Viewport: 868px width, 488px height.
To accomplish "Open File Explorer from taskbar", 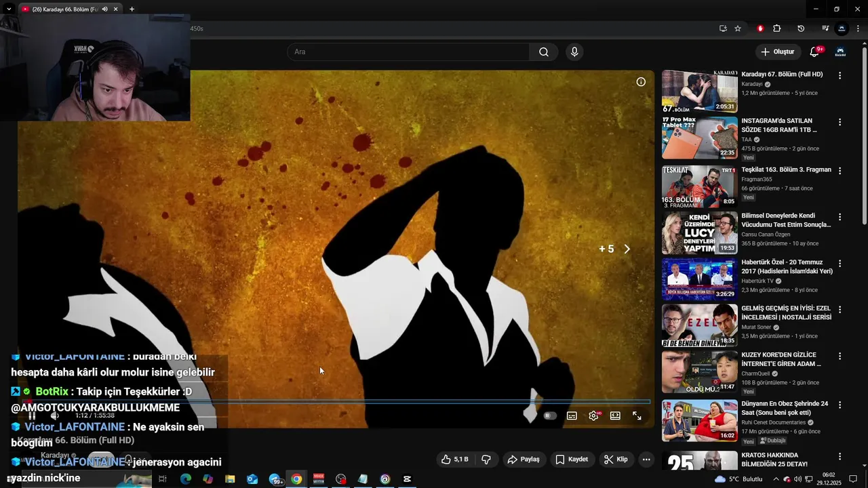I will (x=230, y=479).
